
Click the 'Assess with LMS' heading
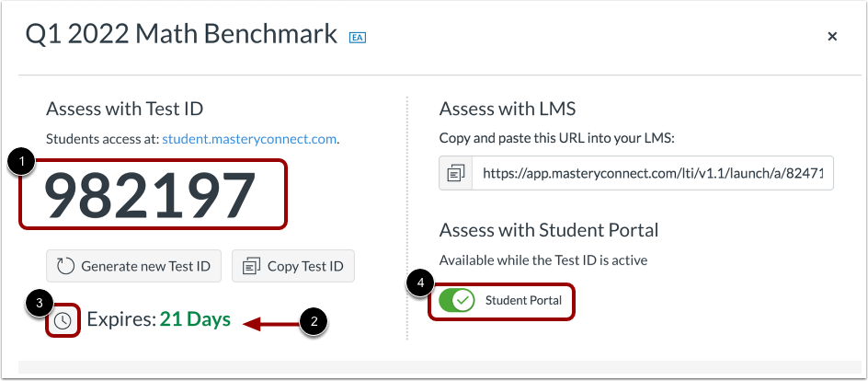[508, 109]
